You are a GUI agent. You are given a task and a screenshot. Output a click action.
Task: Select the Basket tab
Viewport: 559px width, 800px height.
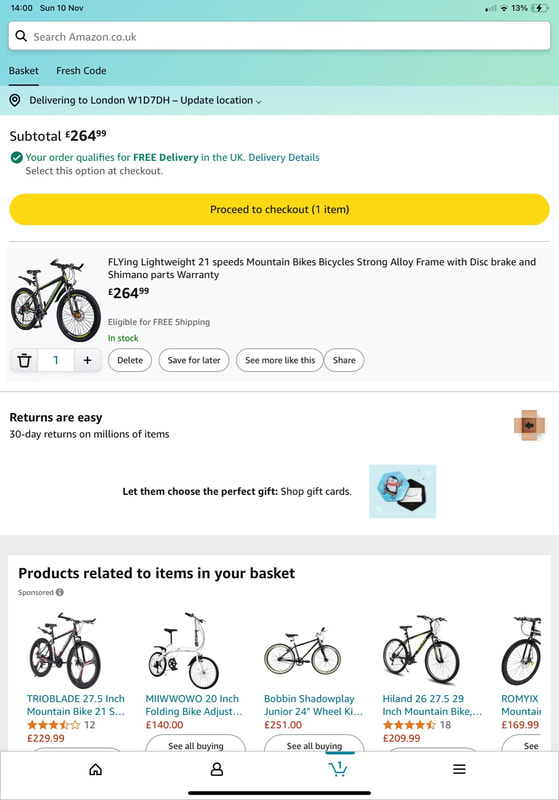(23, 71)
